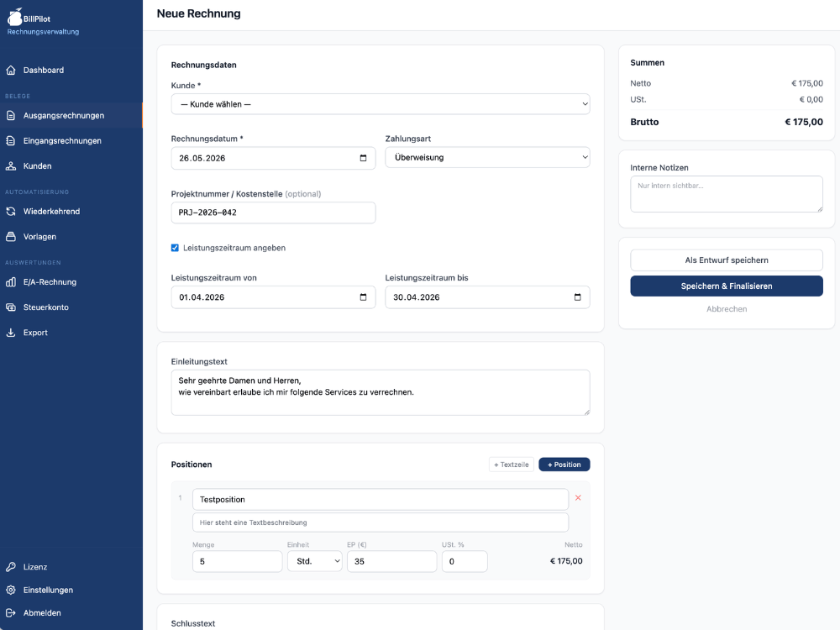Open calendar picker for Leistungszeitraum bis

(x=578, y=297)
